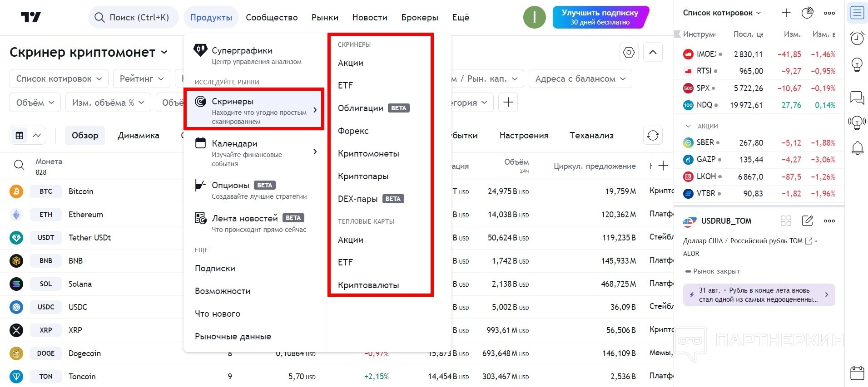Open the watchlist sidebar panel icon
This screenshot has height=387, width=868.
point(857,13)
